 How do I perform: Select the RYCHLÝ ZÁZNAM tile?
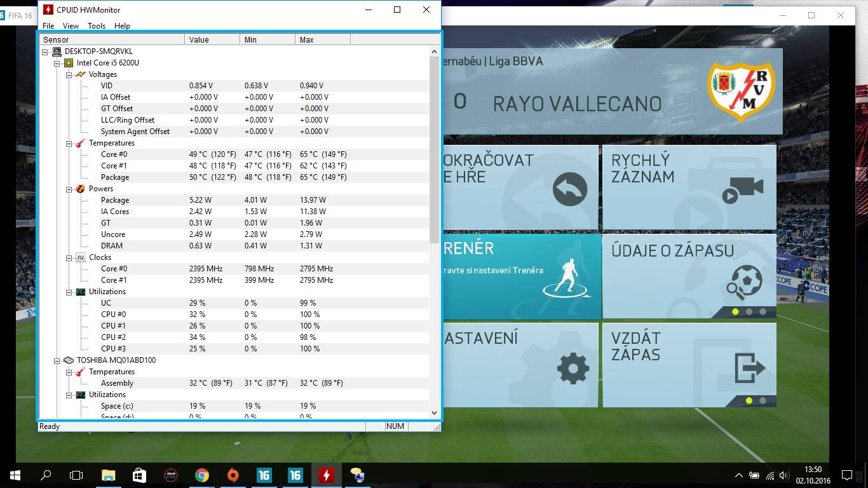pos(689,187)
